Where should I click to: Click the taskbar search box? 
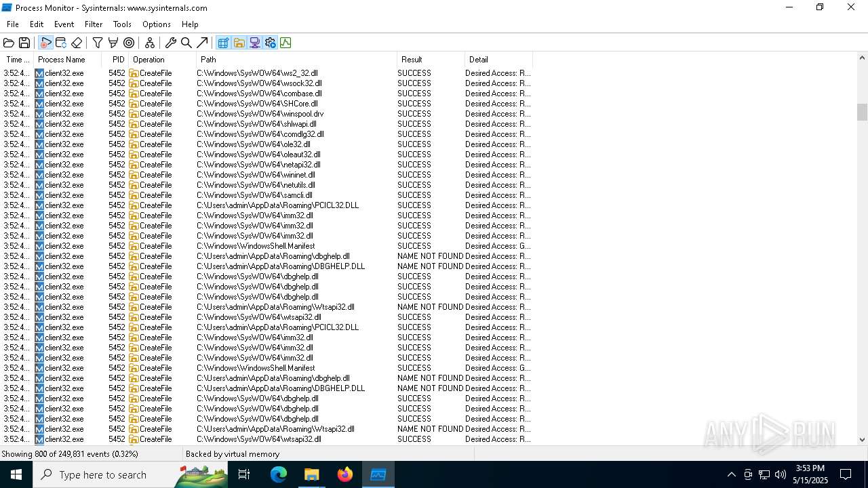click(130, 474)
